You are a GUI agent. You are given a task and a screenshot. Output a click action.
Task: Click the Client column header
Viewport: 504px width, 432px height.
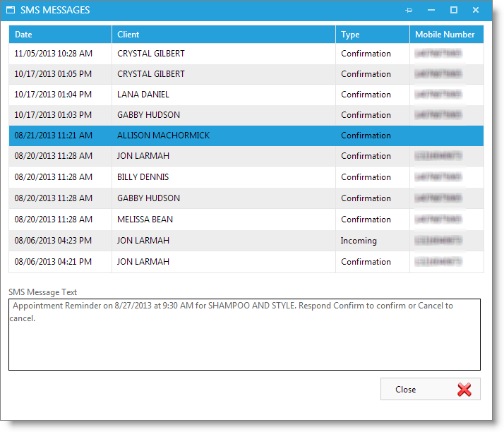click(x=223, y=35)
